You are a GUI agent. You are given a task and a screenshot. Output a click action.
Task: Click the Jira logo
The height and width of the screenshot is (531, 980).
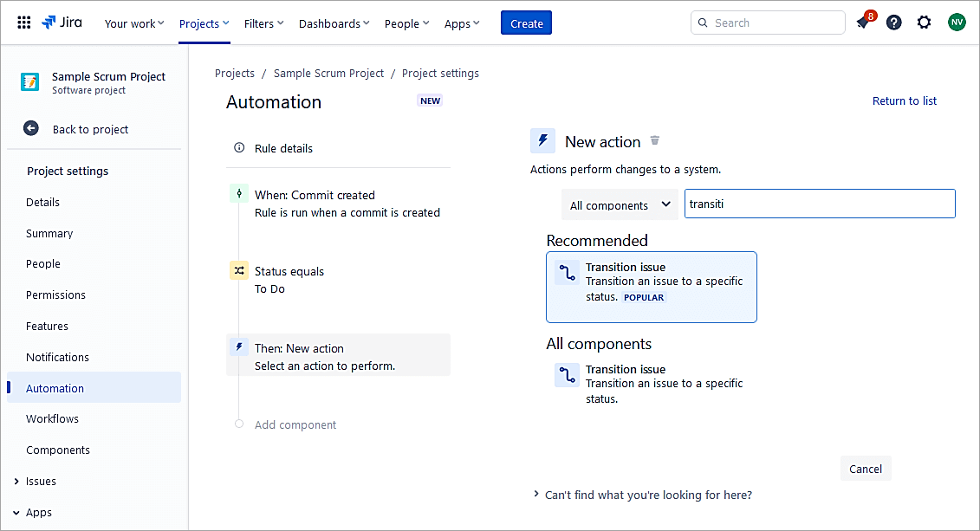coord(62,23)
